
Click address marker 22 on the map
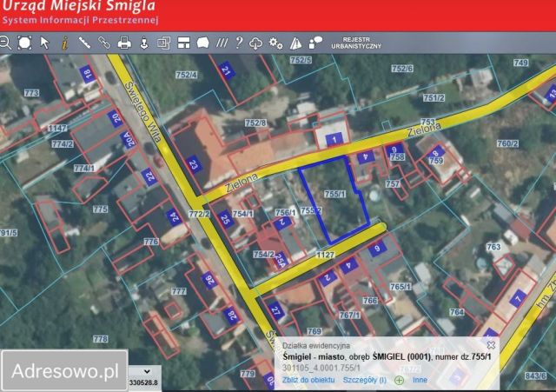149,176
